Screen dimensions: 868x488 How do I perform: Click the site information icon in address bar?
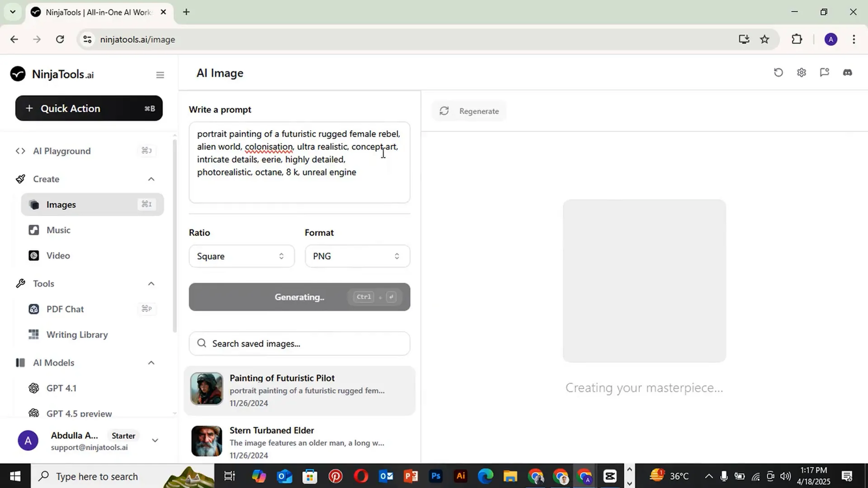87,39
